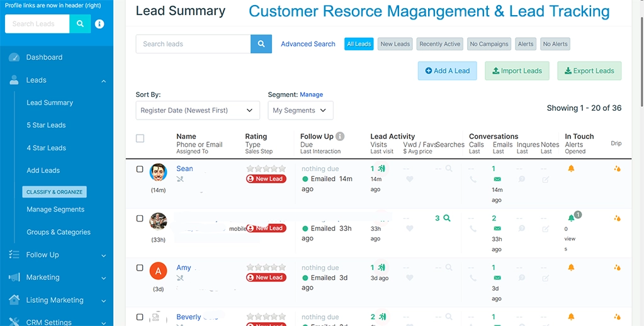The image size is (644, 326).
Task: Check the checkbox for Amy's lead
Action: pos(140,267)
